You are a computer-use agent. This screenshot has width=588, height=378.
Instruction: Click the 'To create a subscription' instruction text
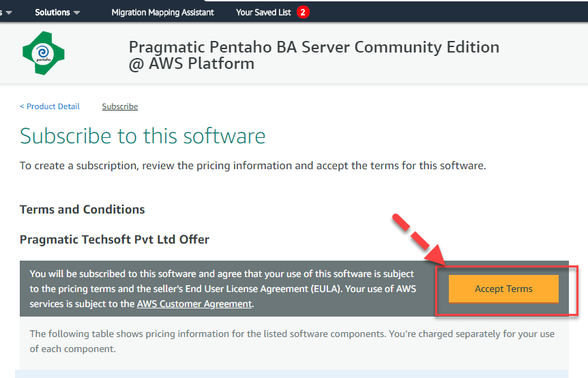click(252, 166)
